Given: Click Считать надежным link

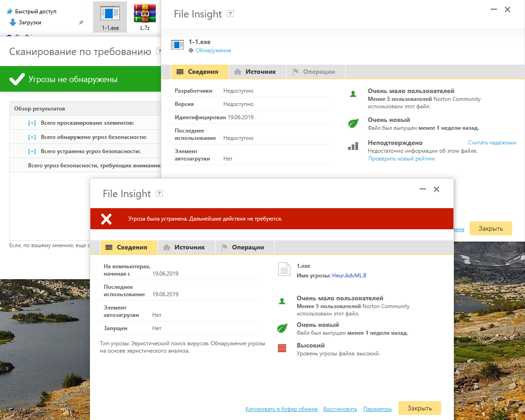Looking at the screenshot, I should [x=492, y=143].
